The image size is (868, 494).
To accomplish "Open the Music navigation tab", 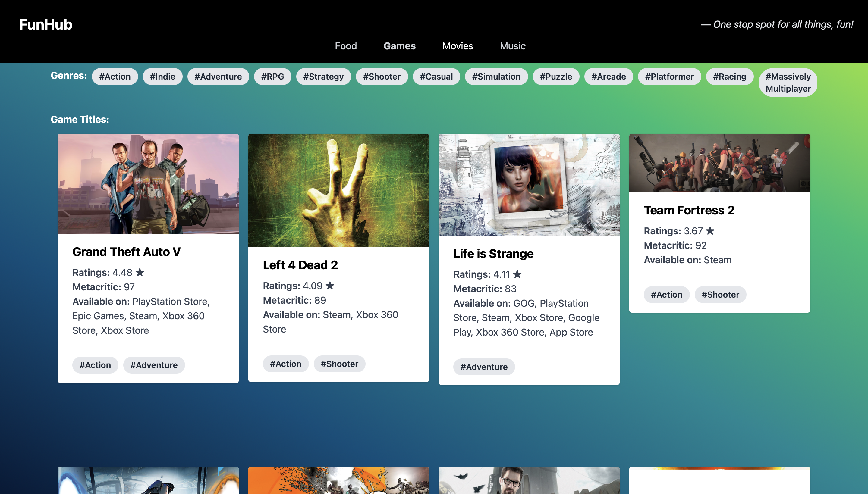I will [x=512, y=46].
